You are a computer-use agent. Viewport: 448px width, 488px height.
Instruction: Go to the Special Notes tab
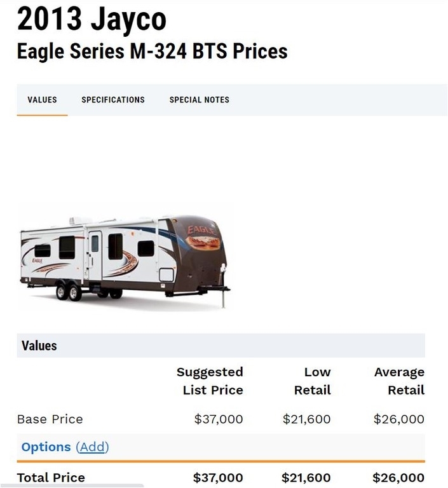[x=199, y=100]
